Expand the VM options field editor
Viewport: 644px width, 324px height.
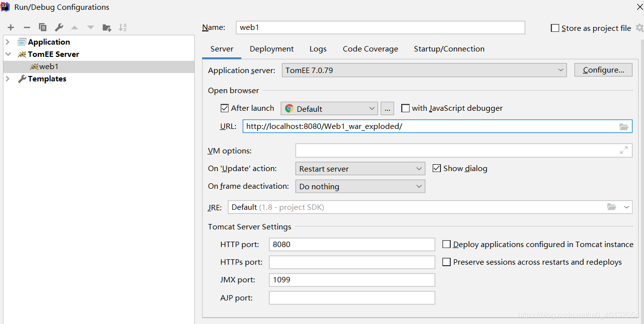coord(623,150)
